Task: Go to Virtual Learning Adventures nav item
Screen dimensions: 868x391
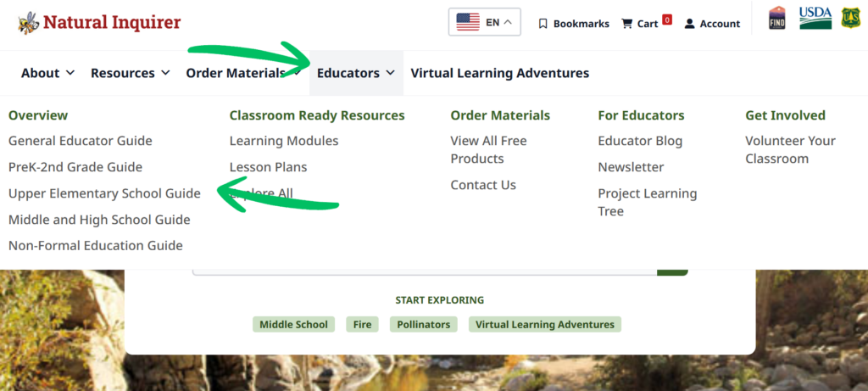Action: [500, 73]
